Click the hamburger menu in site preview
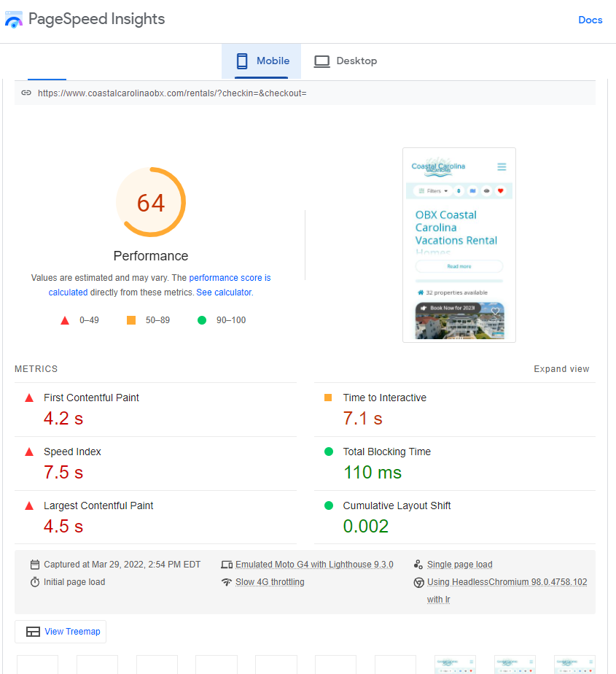Image resolution: width=616 pixels, height=674 pixels. click(x=502, y=167)
